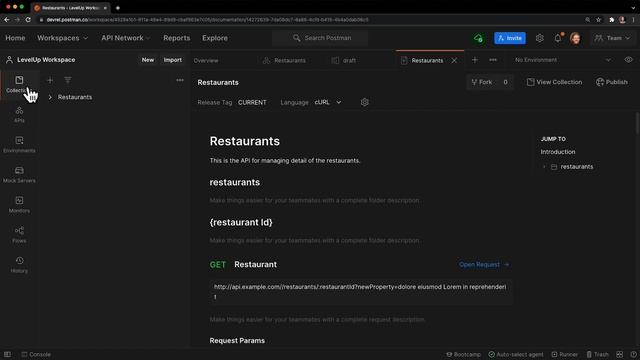The height and width of the screenshot is (360, 640).
Task: Open a new browser tab
Action: pyautogui.click(x=118, y=8)
